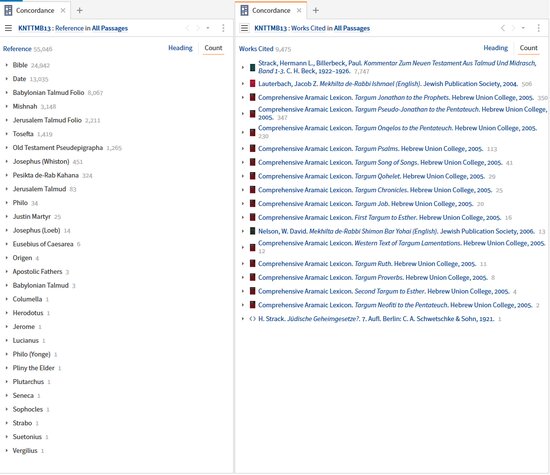Select the Apostolic Fathers row

[41, 272]
